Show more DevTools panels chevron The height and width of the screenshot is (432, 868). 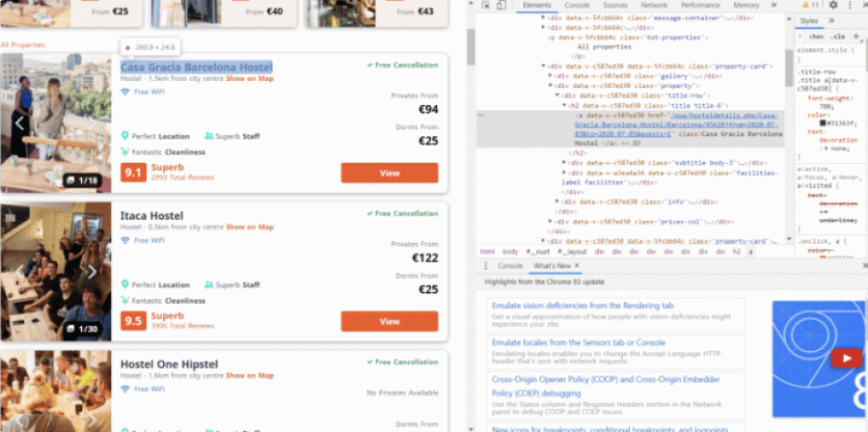pos(773,6)
